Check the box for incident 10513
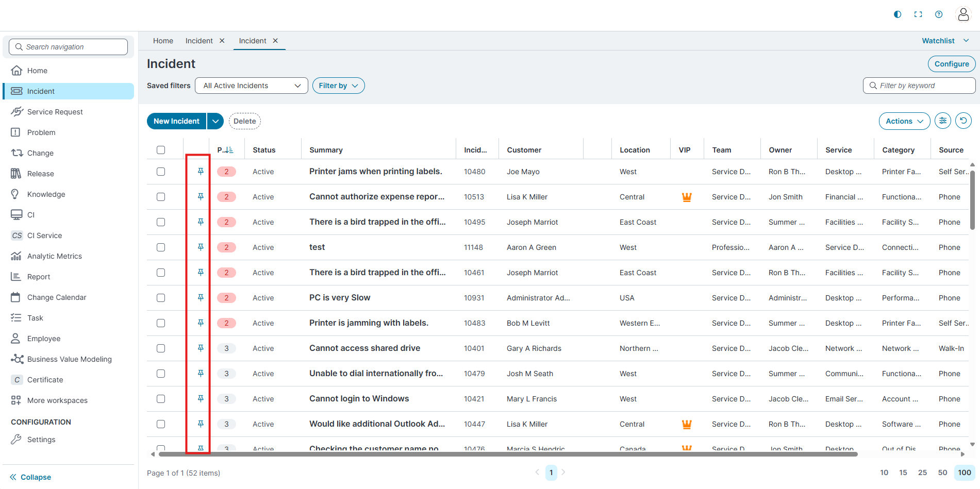980x489 pixels. 161,197
